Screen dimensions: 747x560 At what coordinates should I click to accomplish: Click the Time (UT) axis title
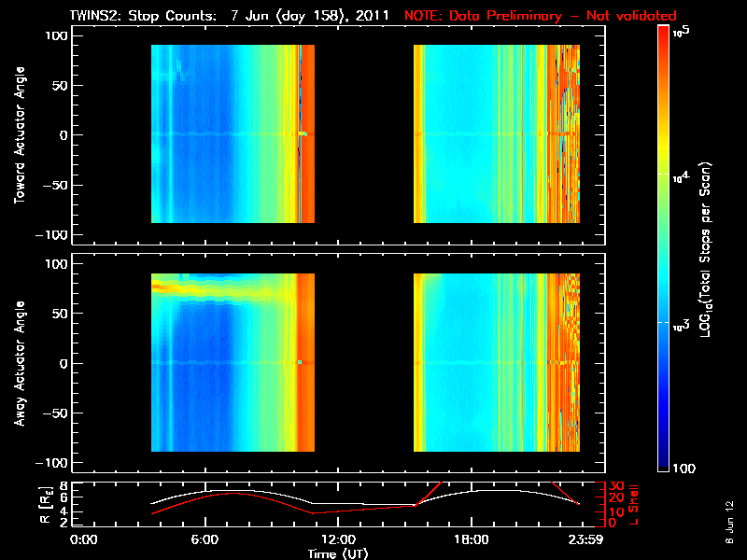(338, 553)
